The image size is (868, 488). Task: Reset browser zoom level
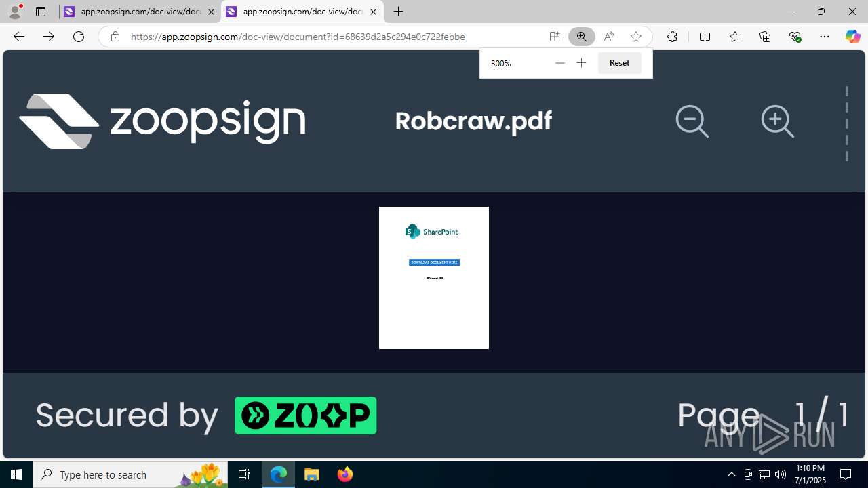point(619,63)
